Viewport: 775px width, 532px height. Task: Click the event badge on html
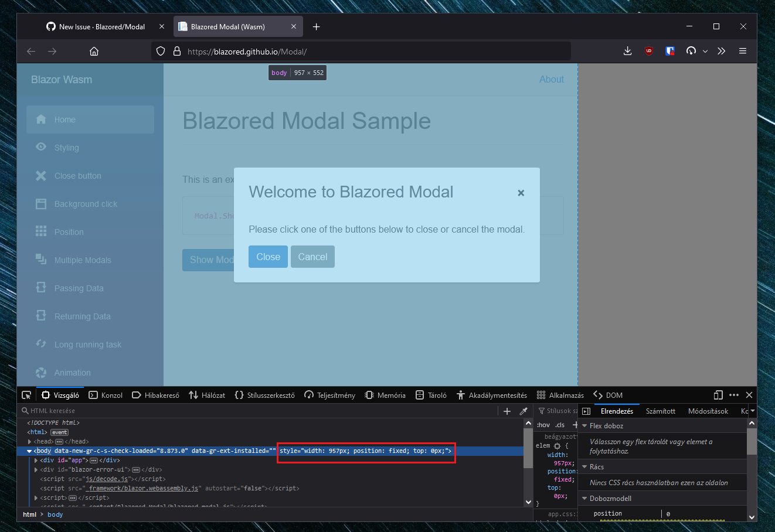pyautogui.click(x=59, y=432)
